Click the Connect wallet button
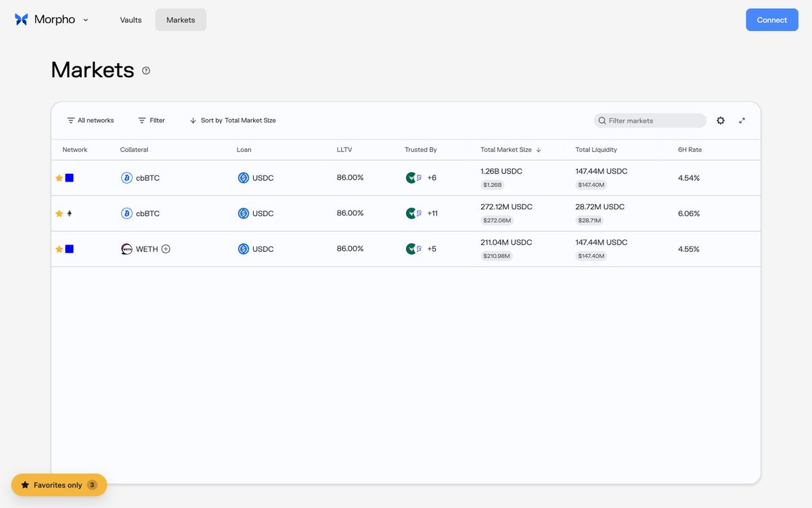Image resolution: width=812 pixels, height=508 pixels. 772,20
